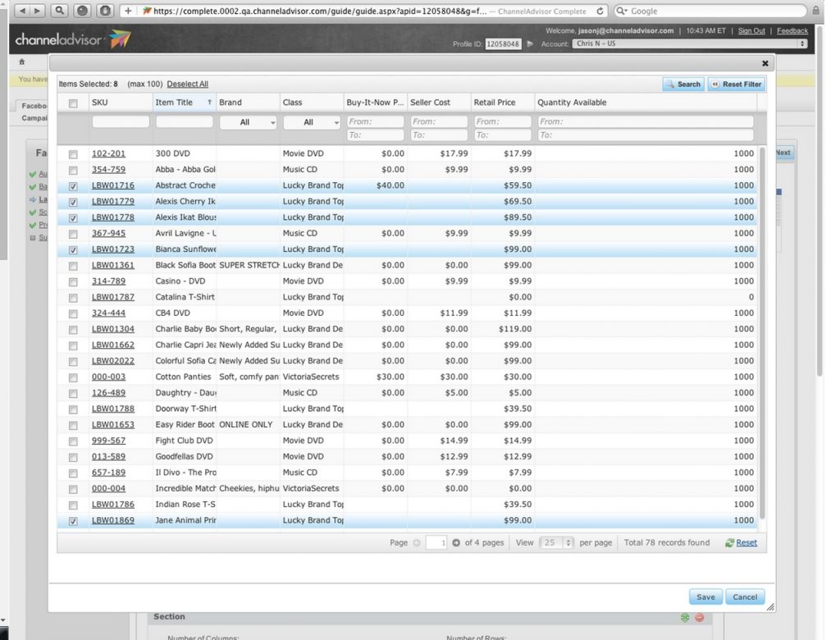840x640 pixels.
Task: Go to next page arrow in pager
Action: click(456, 542)
